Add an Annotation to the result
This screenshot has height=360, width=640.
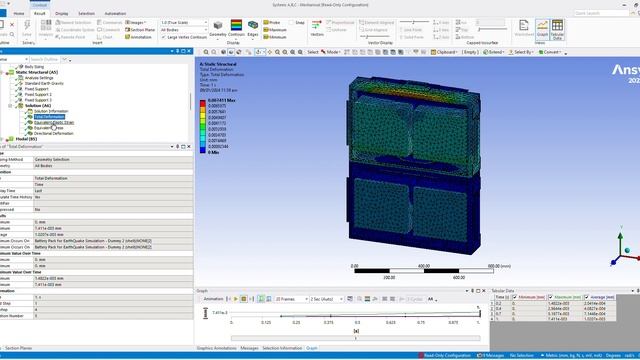point(138,37)
